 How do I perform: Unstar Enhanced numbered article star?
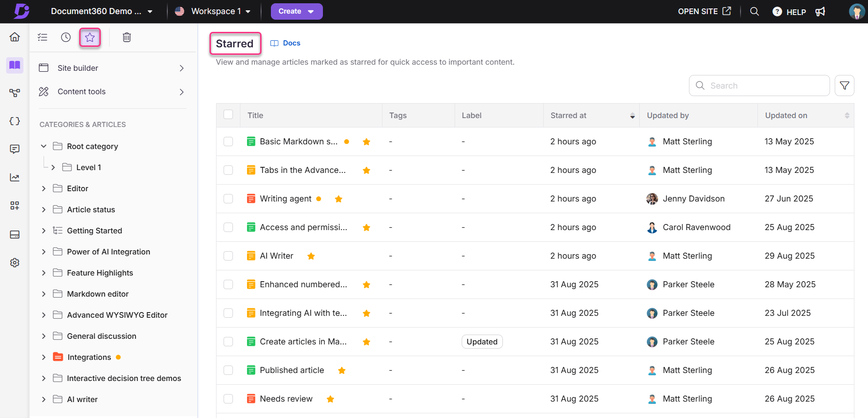pyautogui.click(x=367, y=284)
